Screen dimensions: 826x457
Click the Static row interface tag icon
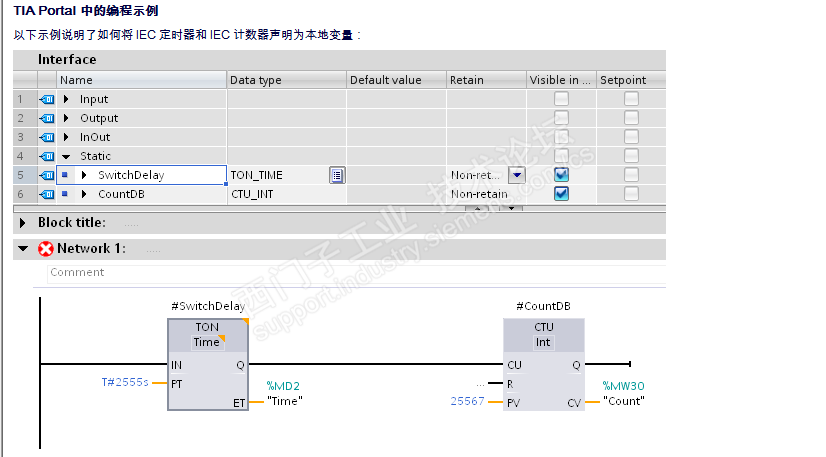coord(47,156)
